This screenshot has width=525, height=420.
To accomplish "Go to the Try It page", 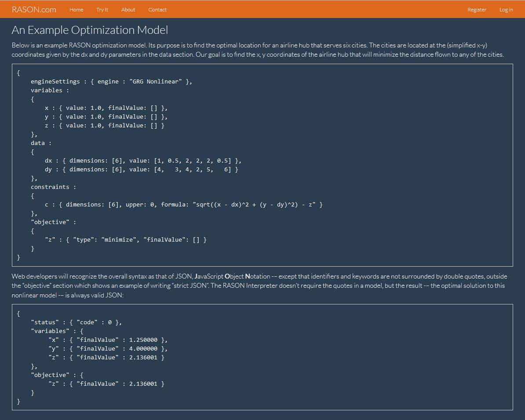I will [x=102, y=10].
